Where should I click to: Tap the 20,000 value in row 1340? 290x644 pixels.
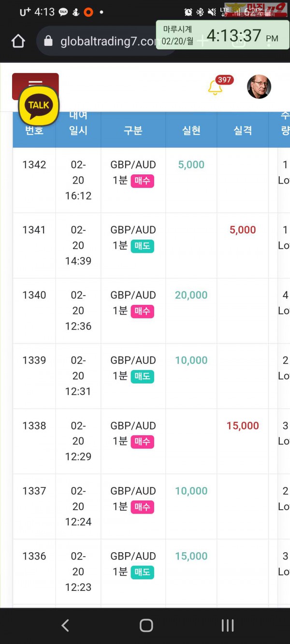(191, 295)
